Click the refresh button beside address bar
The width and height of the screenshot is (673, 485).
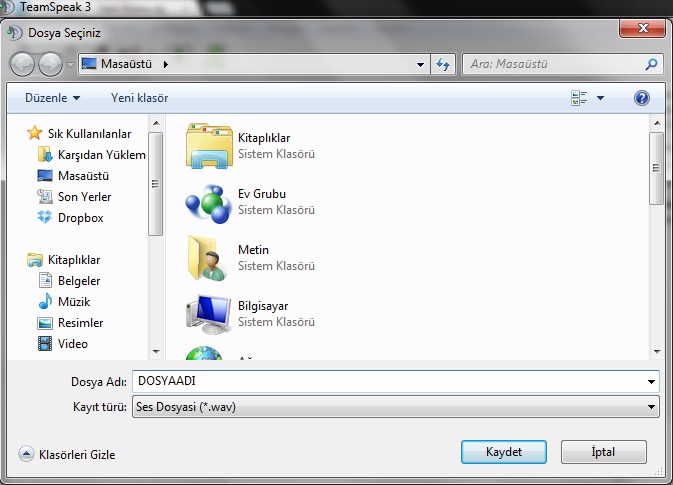click(x=445, y=65)
